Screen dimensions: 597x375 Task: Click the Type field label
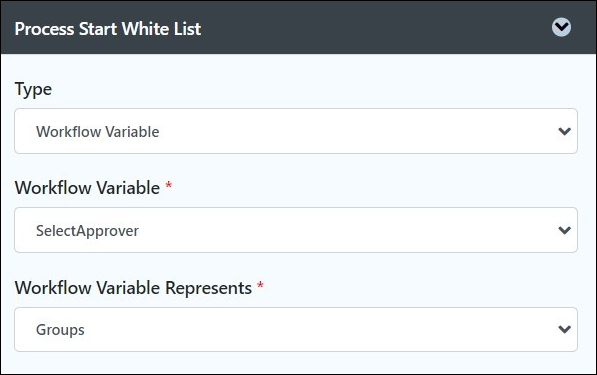[33, 90]
